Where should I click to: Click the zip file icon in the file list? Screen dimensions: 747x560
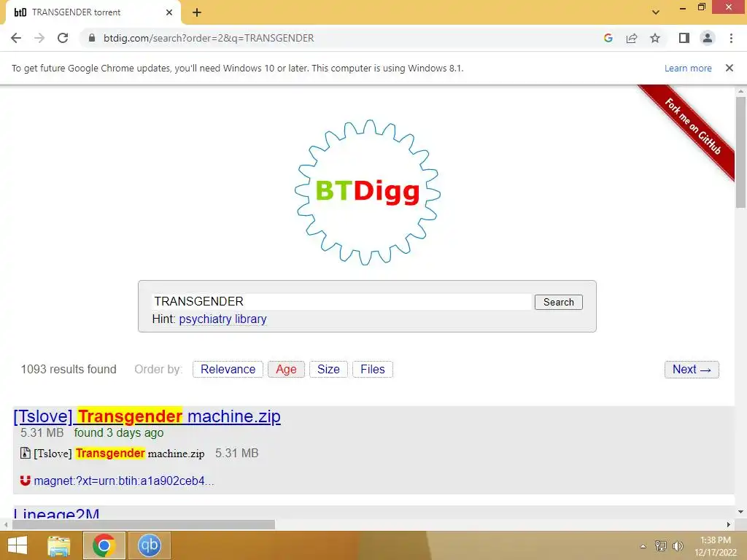[26, 453]
